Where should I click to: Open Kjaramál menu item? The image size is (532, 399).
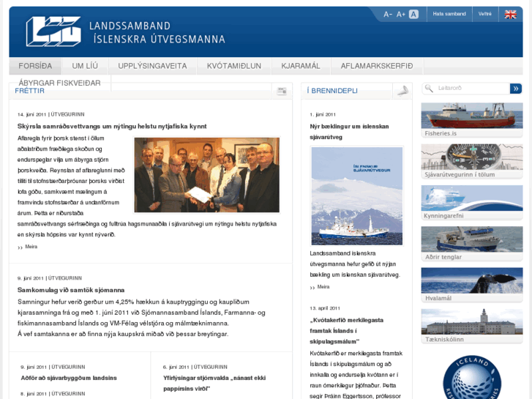301,66
